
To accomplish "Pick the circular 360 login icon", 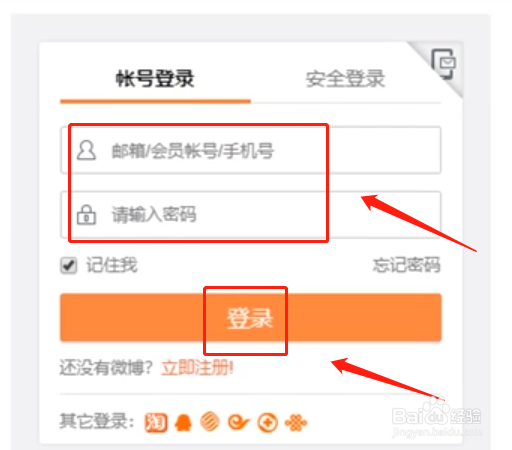I will (268, 423).
